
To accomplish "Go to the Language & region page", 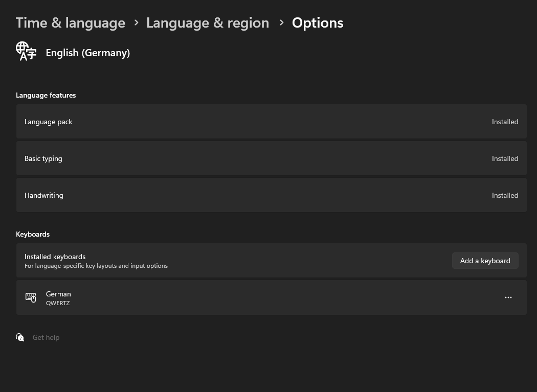I will coord(208,22).
